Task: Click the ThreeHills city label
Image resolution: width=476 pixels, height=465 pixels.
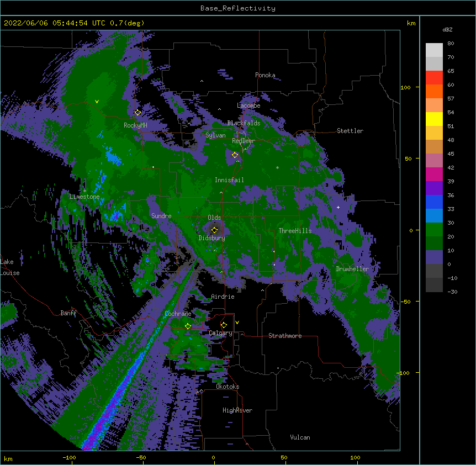Action: click(x=295, y=231)
